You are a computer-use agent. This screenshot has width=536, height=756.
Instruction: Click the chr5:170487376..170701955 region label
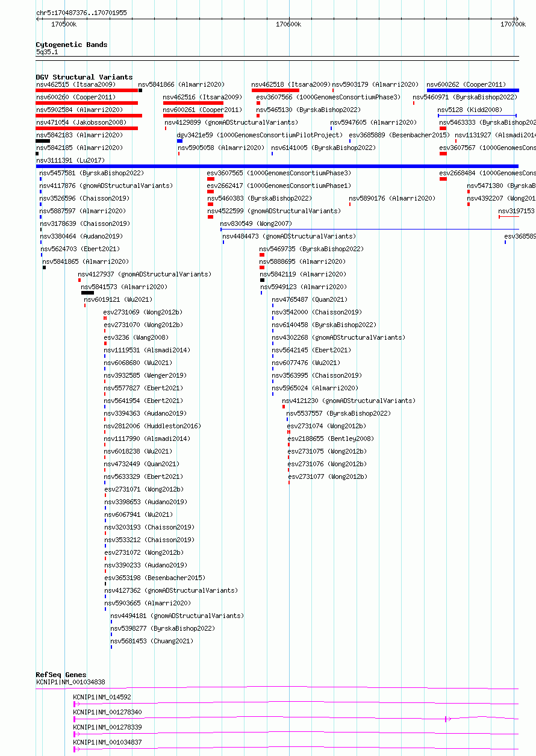(81, 13)
